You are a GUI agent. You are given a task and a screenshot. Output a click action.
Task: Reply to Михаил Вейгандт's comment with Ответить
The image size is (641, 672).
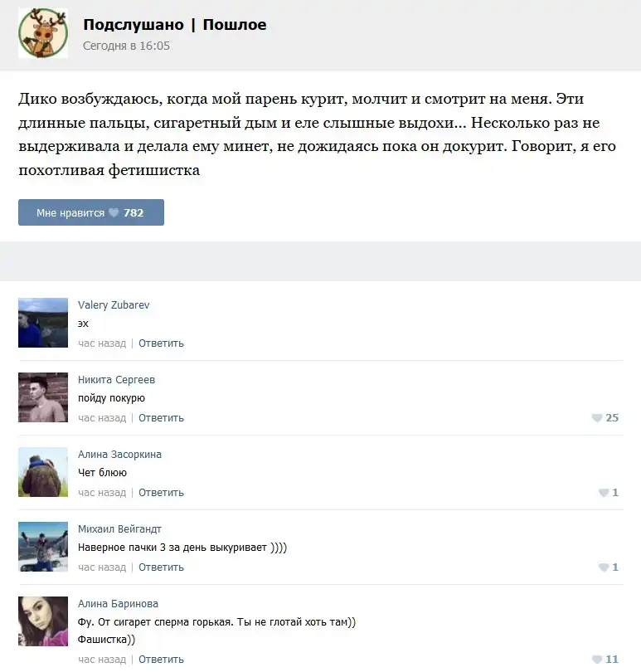(x=161, y=567)
